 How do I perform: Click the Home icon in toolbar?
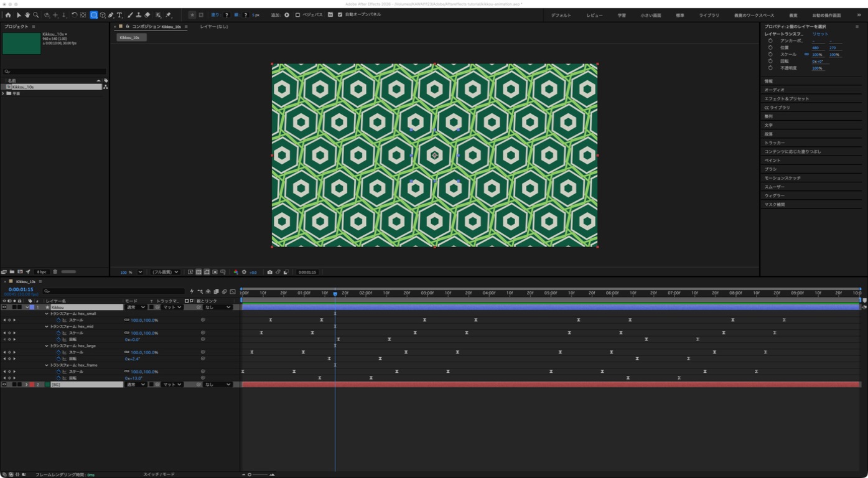pos(8,15)
